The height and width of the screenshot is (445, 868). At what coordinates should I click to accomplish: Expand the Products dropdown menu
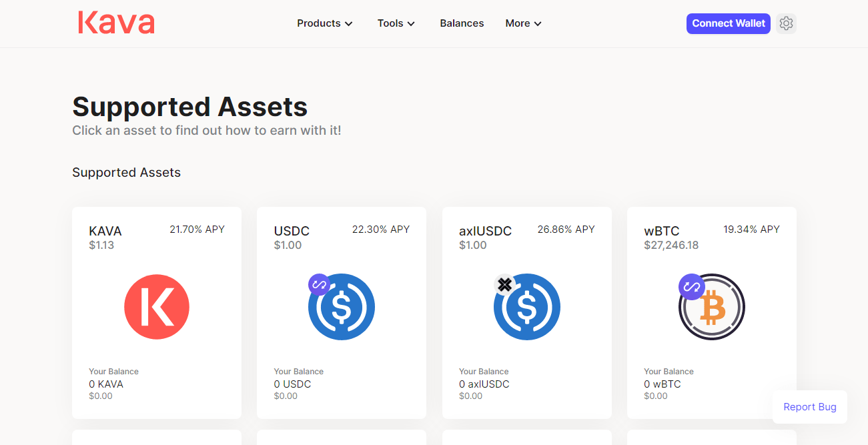pyautogui.click(x=325, y=23)
